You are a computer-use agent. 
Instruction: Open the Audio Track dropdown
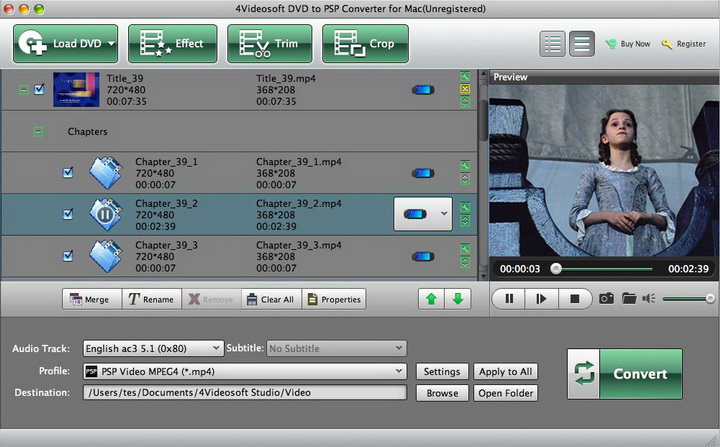coord(153,348)
